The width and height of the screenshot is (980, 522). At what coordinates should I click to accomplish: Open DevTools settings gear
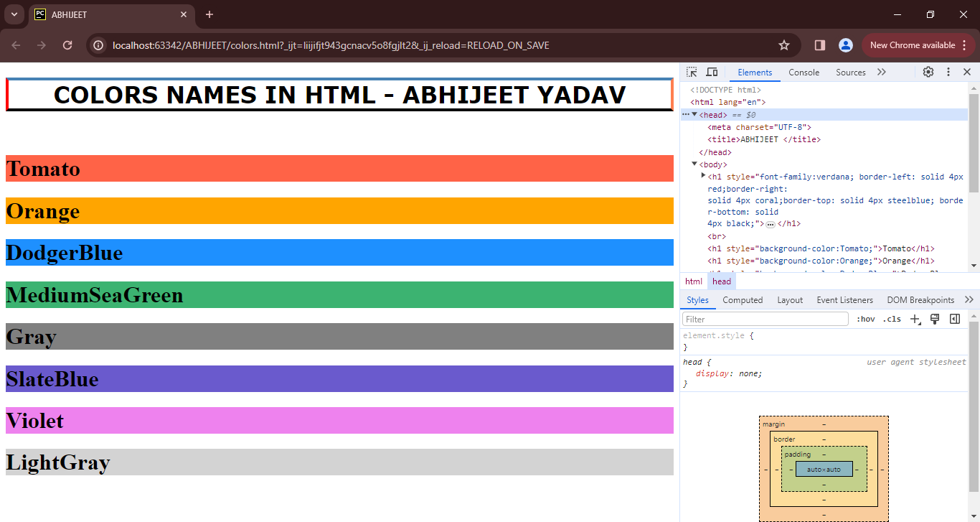point(928,72)
